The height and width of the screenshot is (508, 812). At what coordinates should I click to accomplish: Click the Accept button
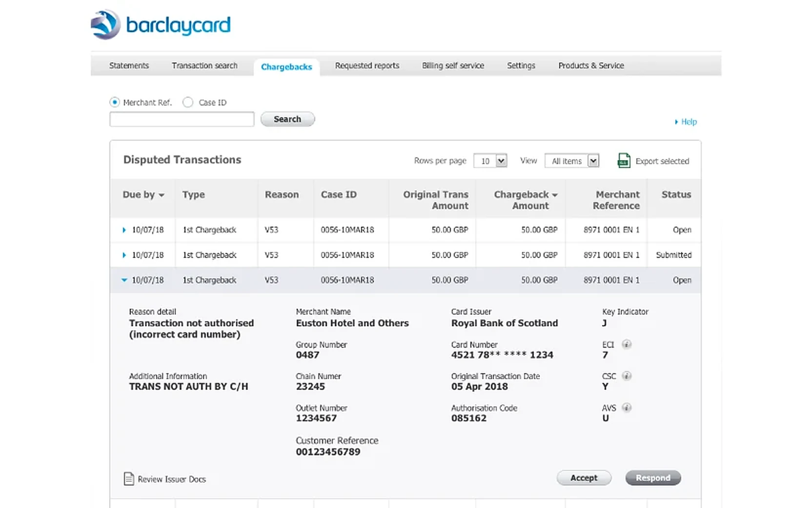point(584,478)
